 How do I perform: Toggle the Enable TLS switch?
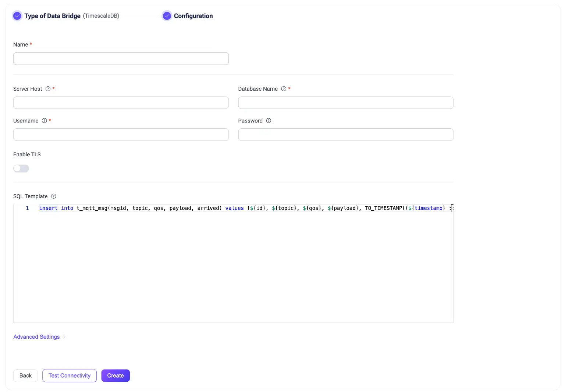[21, 168]
